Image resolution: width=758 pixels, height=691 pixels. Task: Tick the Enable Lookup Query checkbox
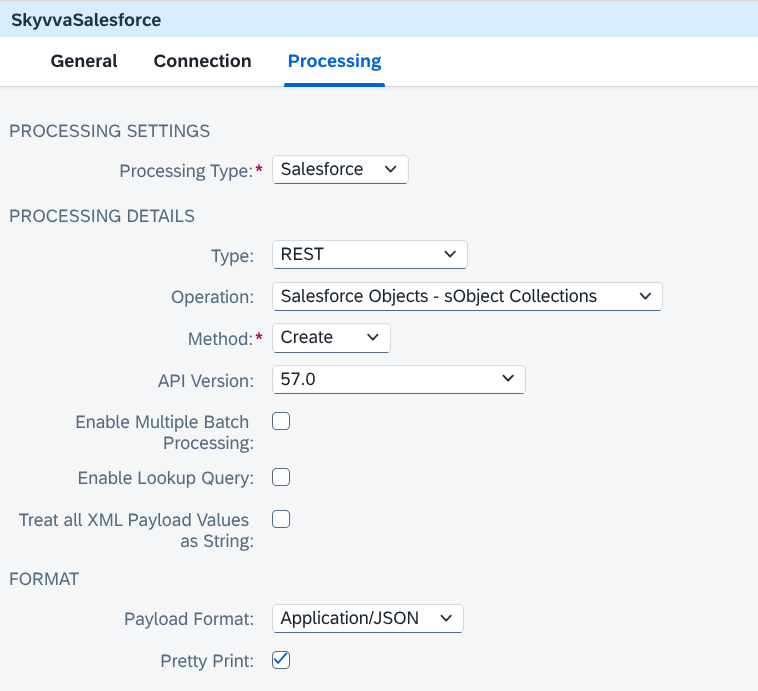coord(281,477)
